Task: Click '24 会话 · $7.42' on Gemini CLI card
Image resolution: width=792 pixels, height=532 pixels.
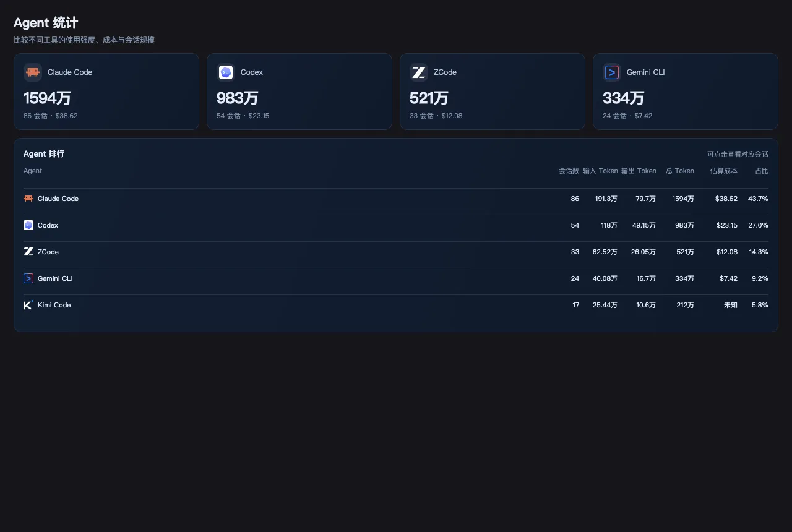Action: [627, 116]
